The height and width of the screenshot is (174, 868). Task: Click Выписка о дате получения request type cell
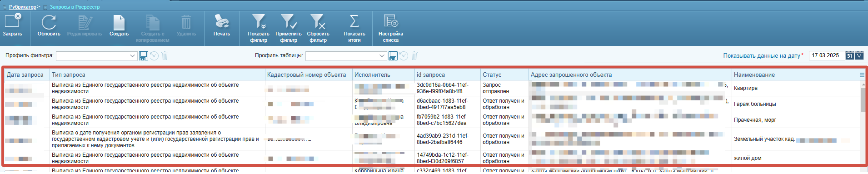click(x=157, y=139)
